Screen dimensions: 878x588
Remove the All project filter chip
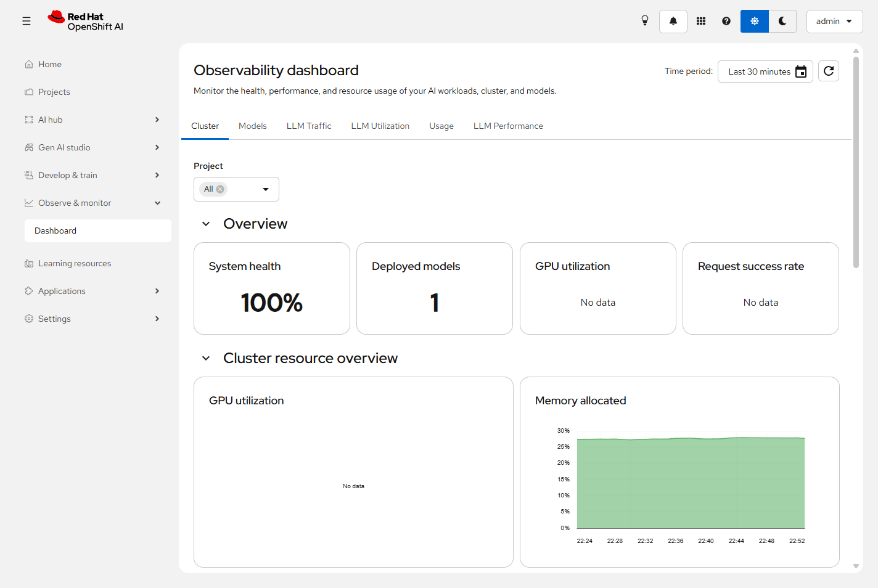point(220,189)
